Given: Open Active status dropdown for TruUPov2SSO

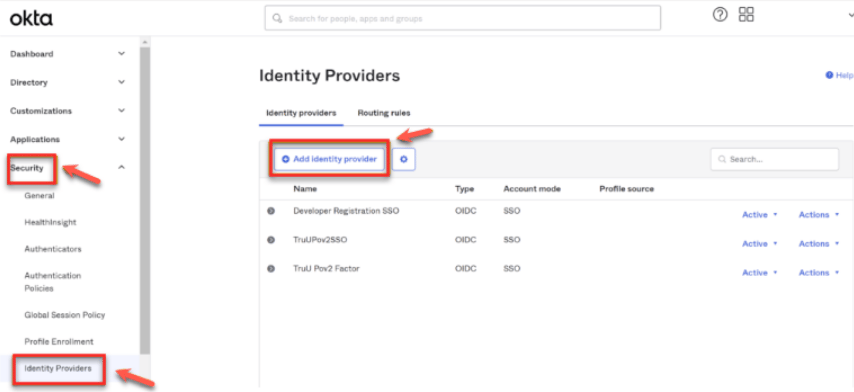Looking at the screenshot, I should pyautogui.click(x=760, y=243).
